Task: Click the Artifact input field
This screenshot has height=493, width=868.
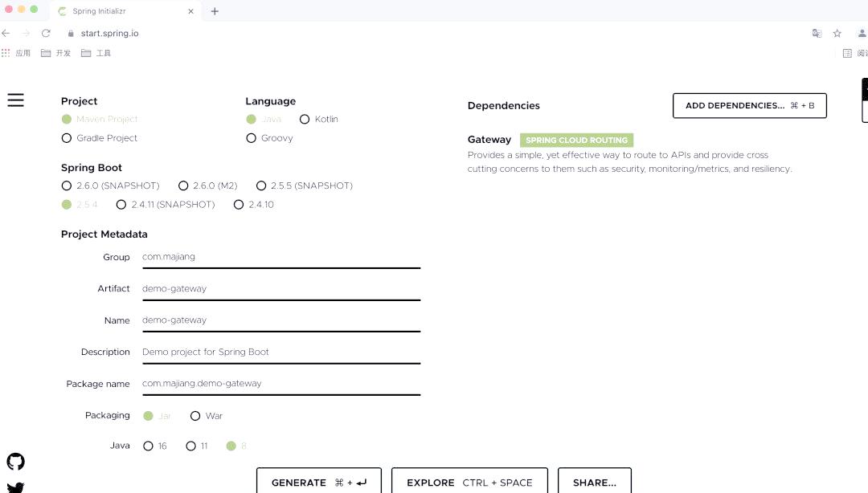Action: point(281,289)
